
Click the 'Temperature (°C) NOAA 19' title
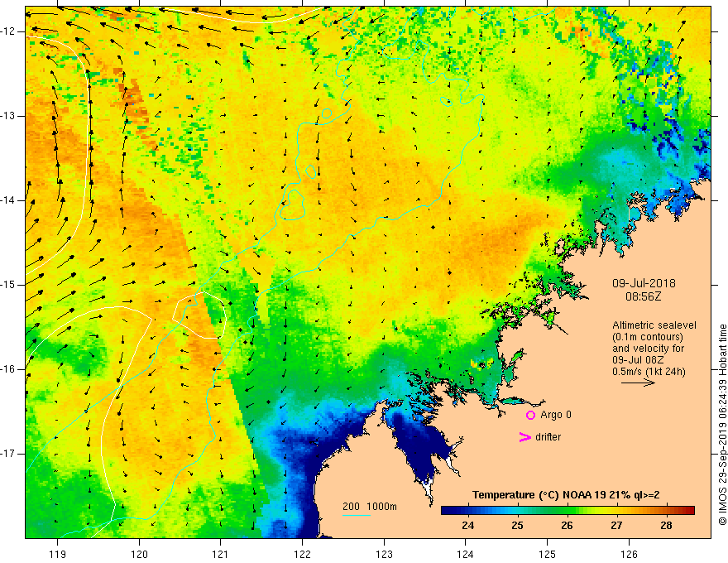coord(539,495)
